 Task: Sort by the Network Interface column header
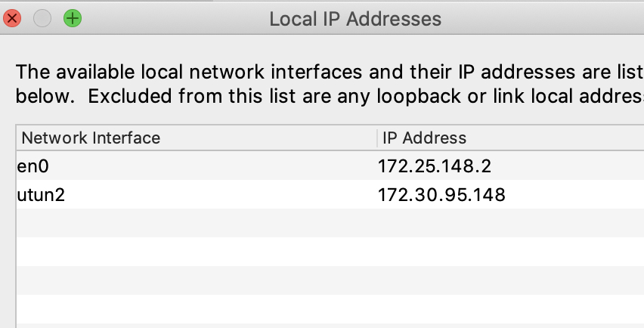pos(91,138)
